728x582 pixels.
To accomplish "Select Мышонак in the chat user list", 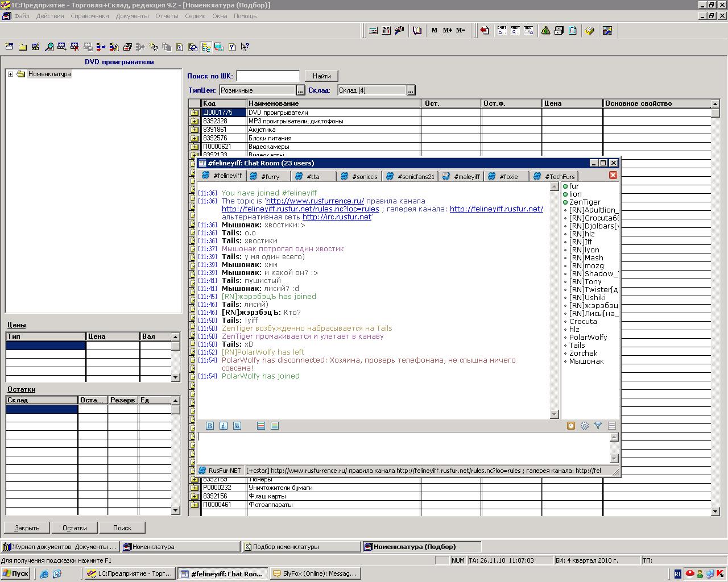I will (x=586, y=361).
